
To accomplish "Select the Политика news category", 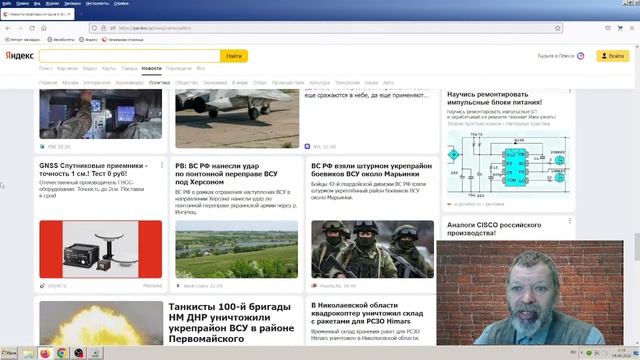I will point(159,83).
